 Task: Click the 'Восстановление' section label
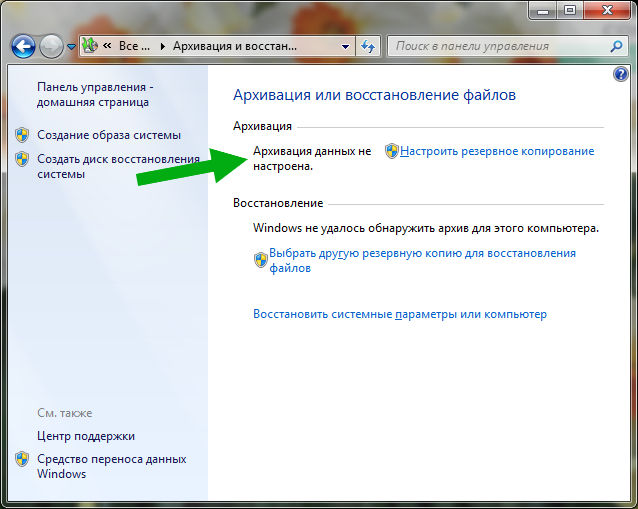[x=278, y=203]
